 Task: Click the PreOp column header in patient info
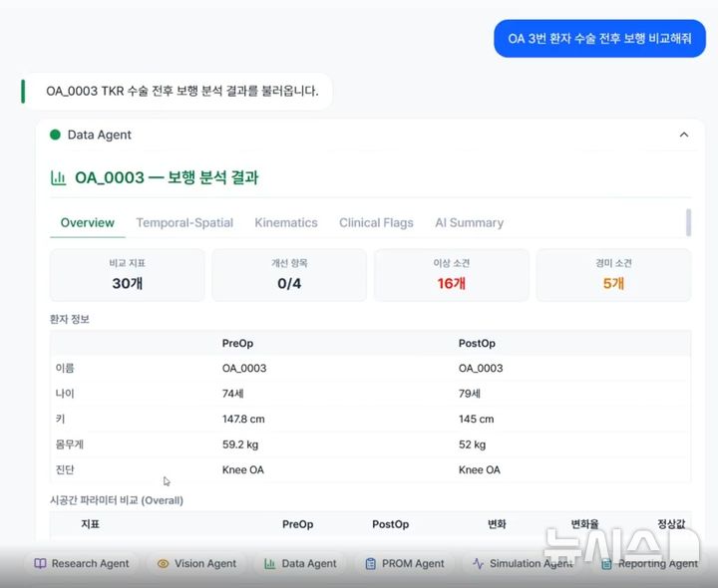[x=237, y=343]
